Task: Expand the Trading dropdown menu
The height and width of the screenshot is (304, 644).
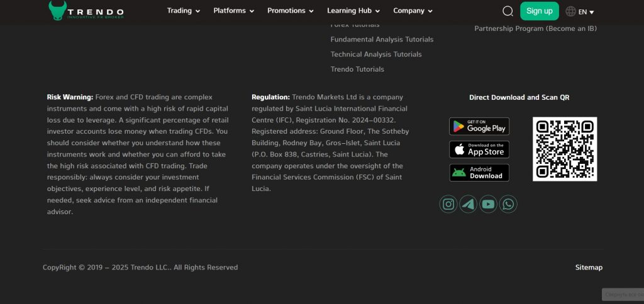Action: 184,11
